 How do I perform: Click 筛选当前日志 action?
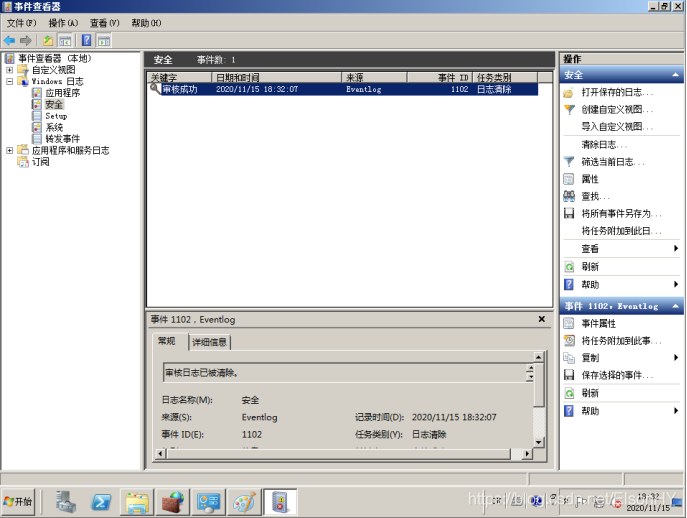[x=613, y=162]
